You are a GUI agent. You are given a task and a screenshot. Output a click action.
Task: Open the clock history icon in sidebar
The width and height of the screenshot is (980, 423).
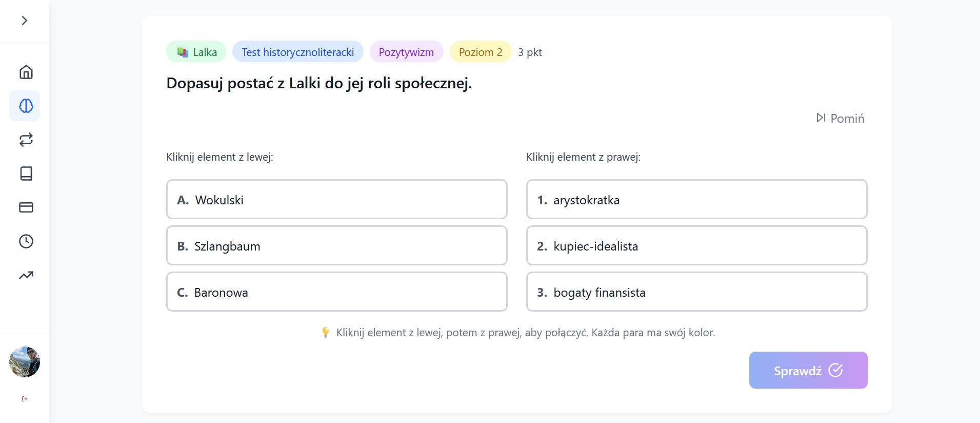click(x=26, y=241)
